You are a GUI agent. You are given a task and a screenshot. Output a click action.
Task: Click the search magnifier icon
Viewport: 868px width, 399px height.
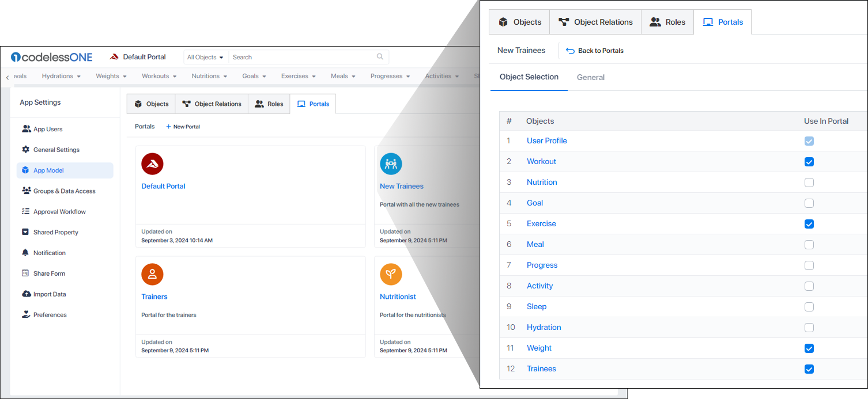(380, 57)
